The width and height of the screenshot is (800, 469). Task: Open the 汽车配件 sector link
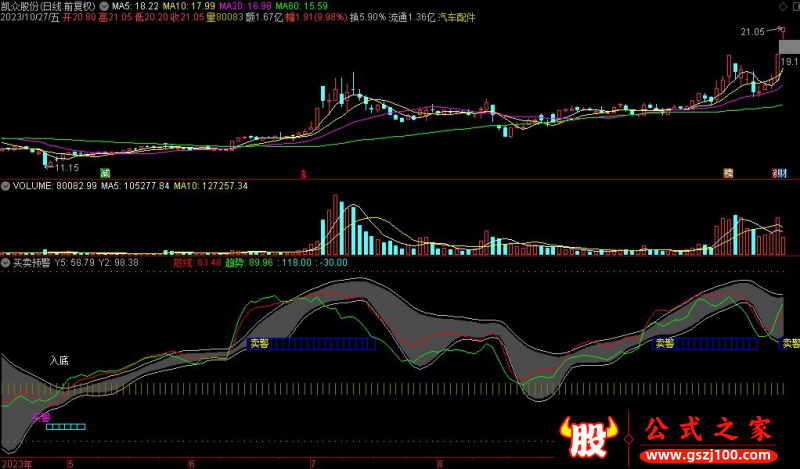457,18
